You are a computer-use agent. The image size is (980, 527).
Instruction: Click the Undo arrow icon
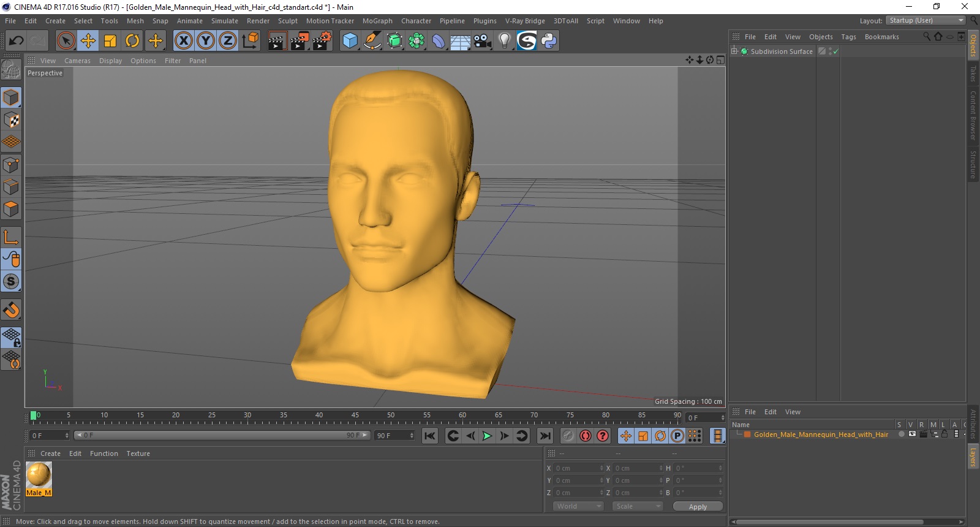pyautogui.click(x=16, y=41)
